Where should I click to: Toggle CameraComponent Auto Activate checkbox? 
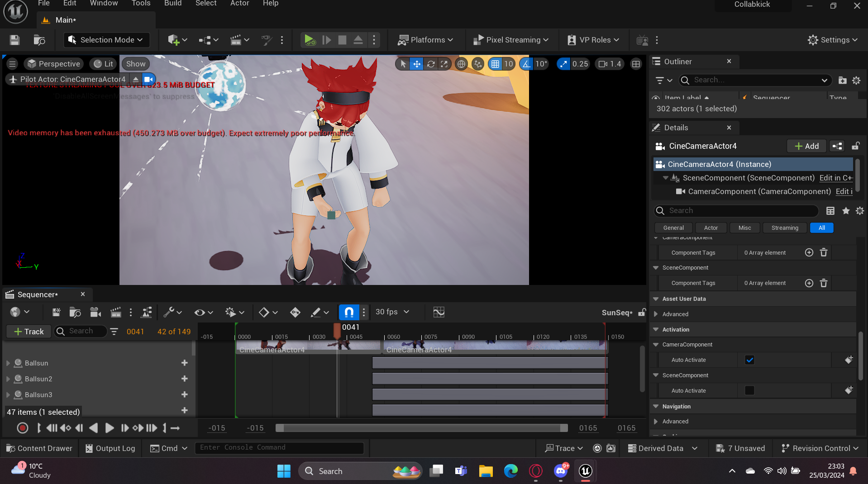749,360
